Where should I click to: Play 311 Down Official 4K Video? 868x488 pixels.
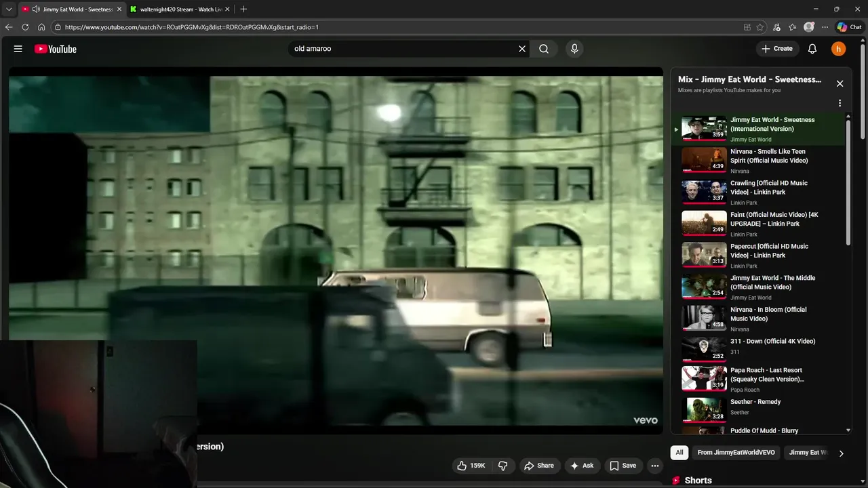point(758,348)
